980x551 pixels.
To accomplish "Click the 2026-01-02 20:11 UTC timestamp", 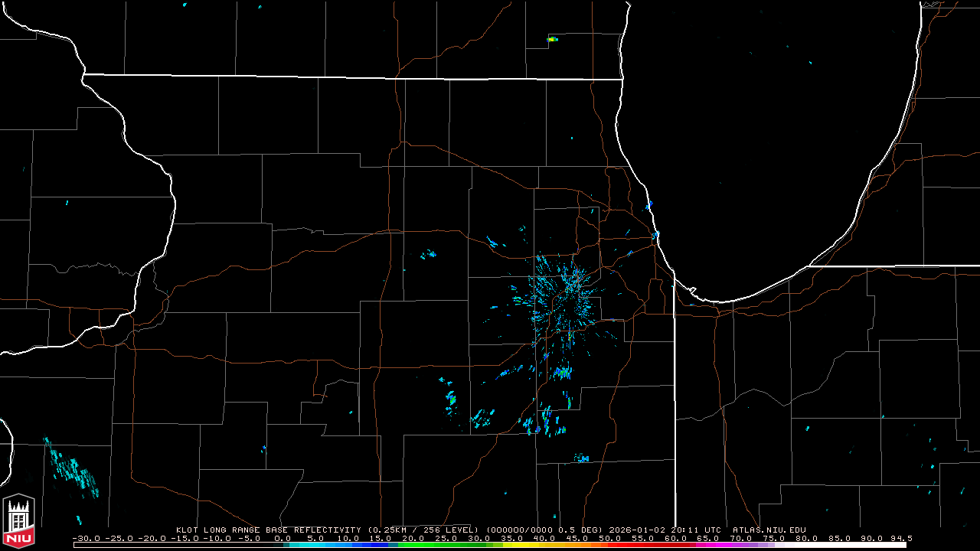I will 665,530.
